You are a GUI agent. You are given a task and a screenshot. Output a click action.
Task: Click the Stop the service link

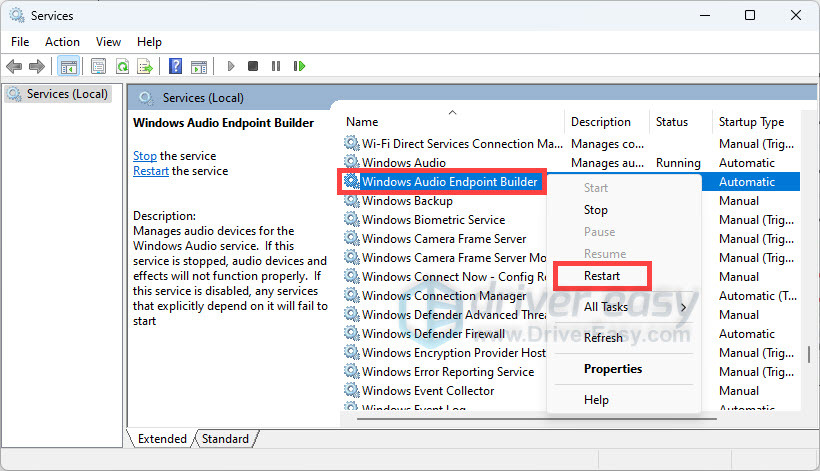pos(145,156)
